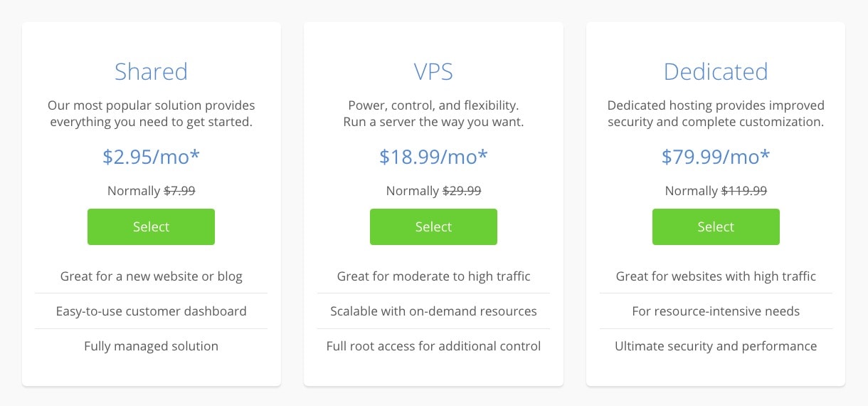Pick the Dedicated hosting Select button
This screenshot has width=868, height=406.
tap(716, 227)
